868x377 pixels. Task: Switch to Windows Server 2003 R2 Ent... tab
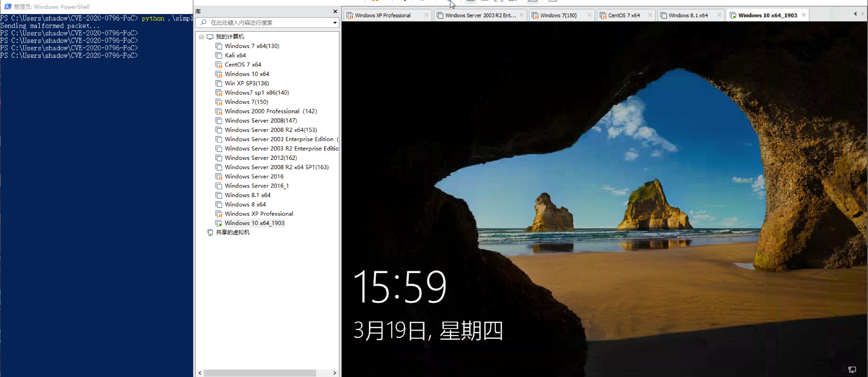(480, 15)
